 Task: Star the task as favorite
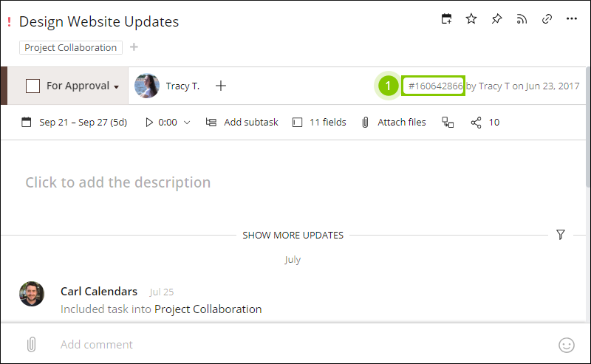point(471,19)
